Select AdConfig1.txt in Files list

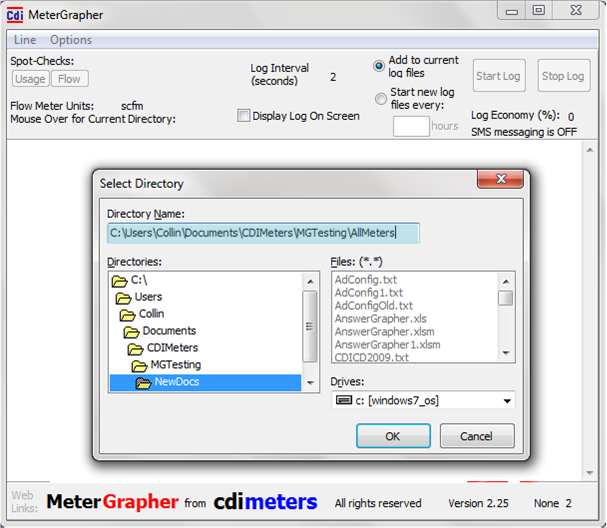click(369, 293)
